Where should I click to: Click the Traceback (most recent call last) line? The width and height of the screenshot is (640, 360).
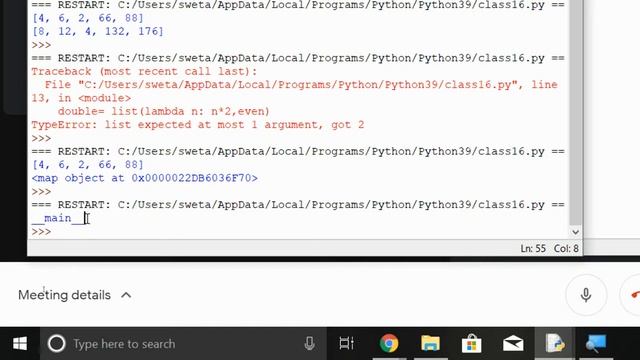pyautogui.click(x=144, y=71)
